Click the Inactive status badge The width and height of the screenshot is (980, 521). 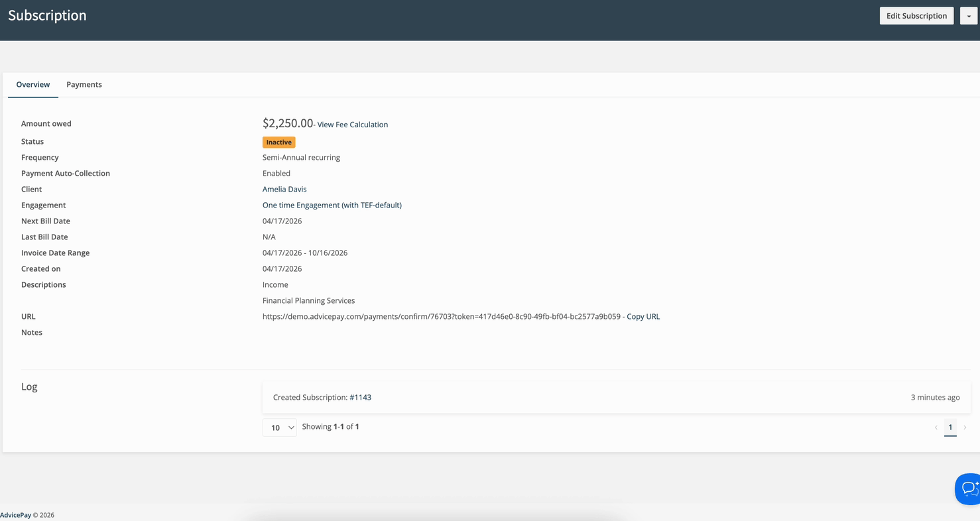coord(278,142)
